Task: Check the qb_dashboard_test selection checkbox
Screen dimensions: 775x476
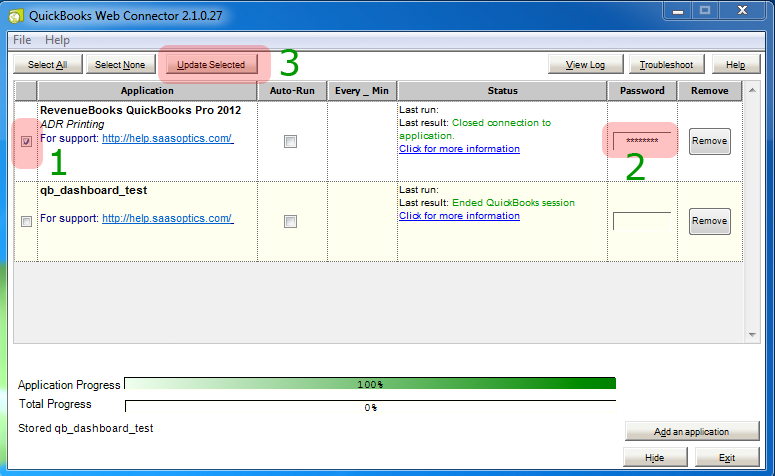Action: [27, 221]
